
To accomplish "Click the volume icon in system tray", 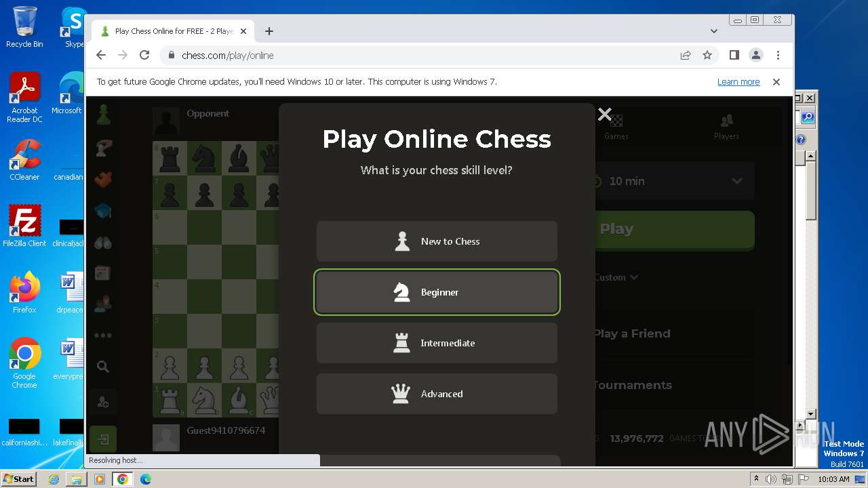I will pyautogui.click(x=771, y=479).
